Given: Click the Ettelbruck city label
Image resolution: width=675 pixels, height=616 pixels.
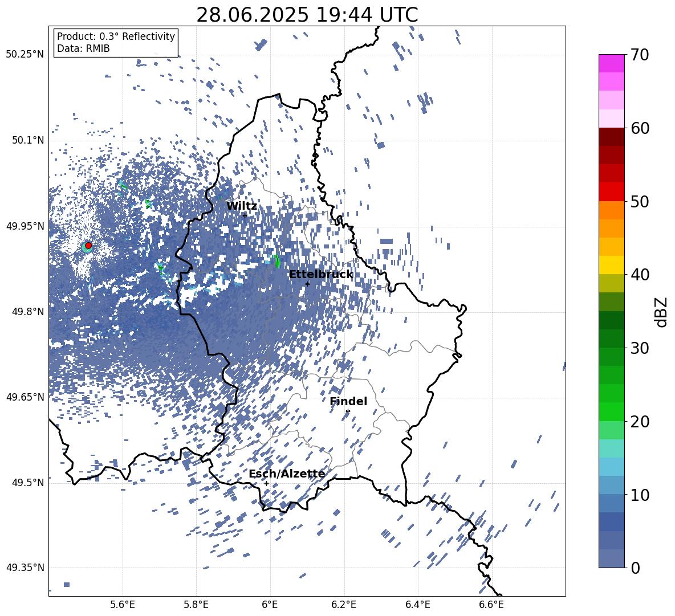Looking at the screenshot, I should [321, 275].
